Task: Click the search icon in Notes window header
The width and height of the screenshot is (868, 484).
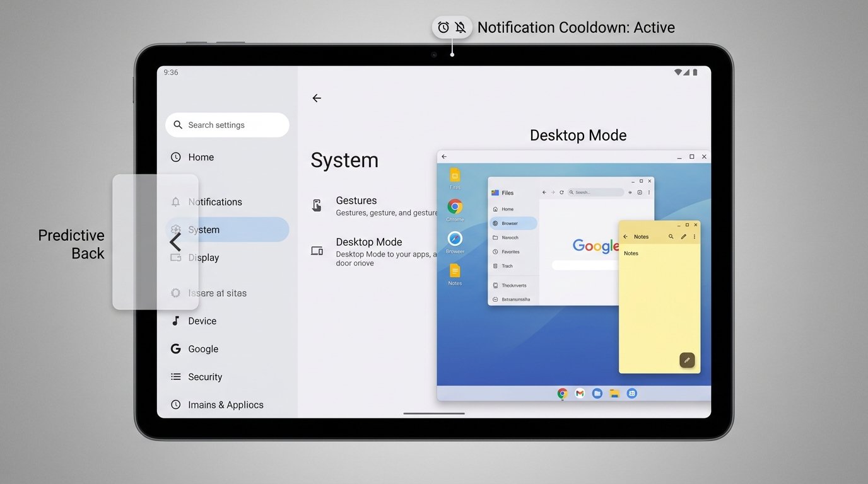Action: pyautogui.click(x=671, y=237)
